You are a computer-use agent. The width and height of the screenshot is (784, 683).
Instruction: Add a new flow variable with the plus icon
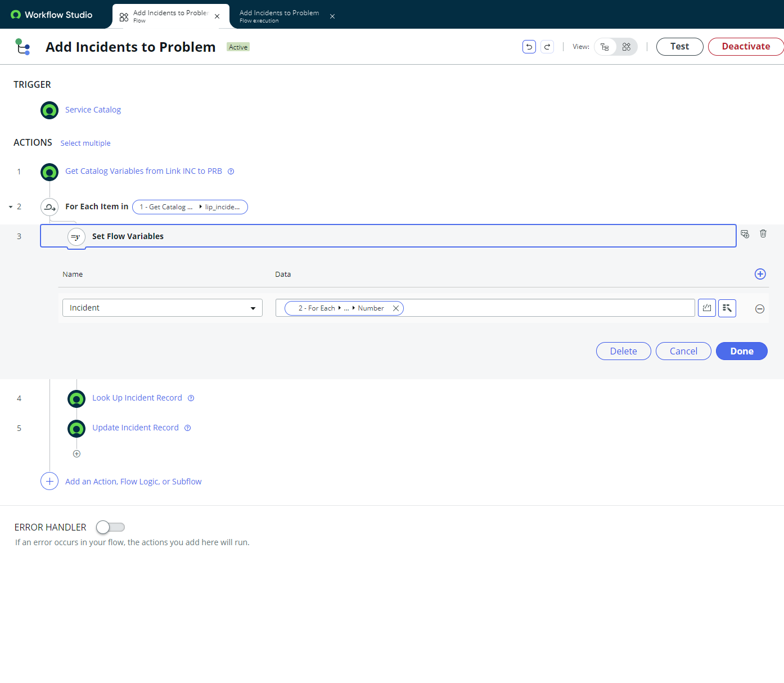click(x=760, y=274)
